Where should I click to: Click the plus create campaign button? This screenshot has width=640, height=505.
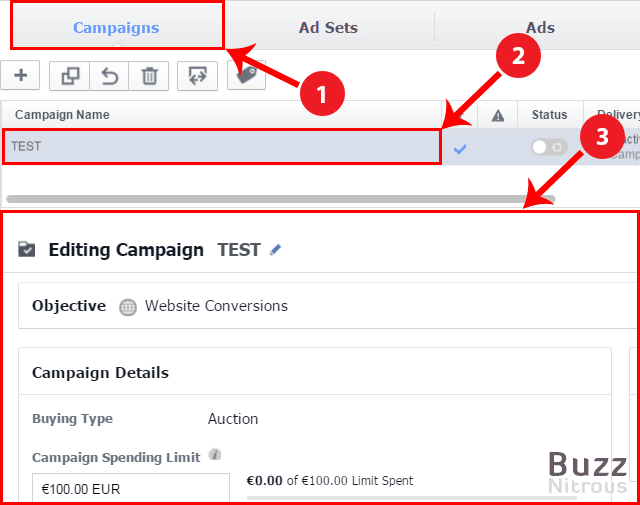pos(20,76)
